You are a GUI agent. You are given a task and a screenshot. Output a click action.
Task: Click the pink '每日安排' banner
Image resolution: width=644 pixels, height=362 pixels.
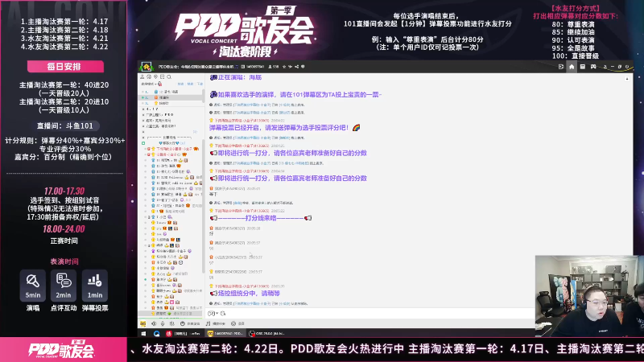pos(65,67)
